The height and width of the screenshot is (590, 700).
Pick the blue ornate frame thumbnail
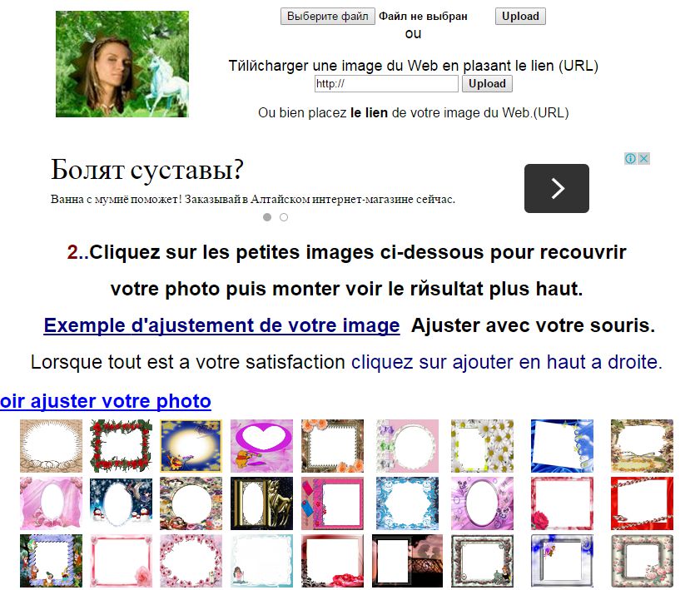(407, 503)
